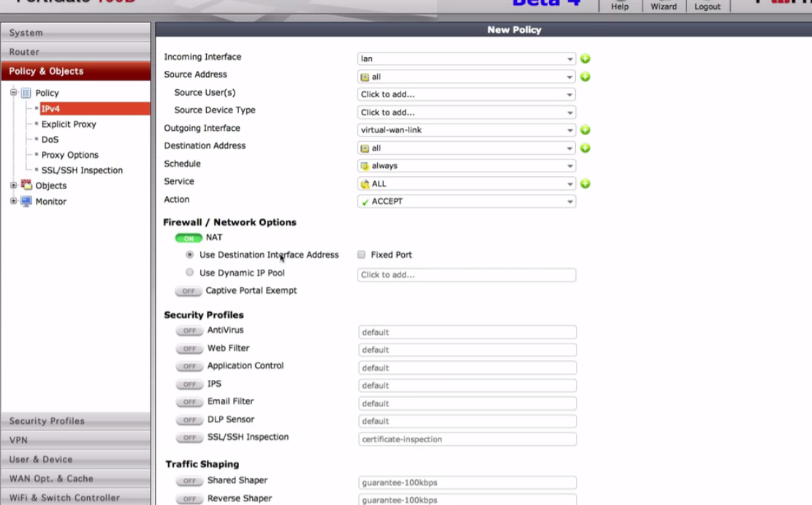Click the IPS default profile field
Viewport: 812px width, 505px height.
coord(467,386)
